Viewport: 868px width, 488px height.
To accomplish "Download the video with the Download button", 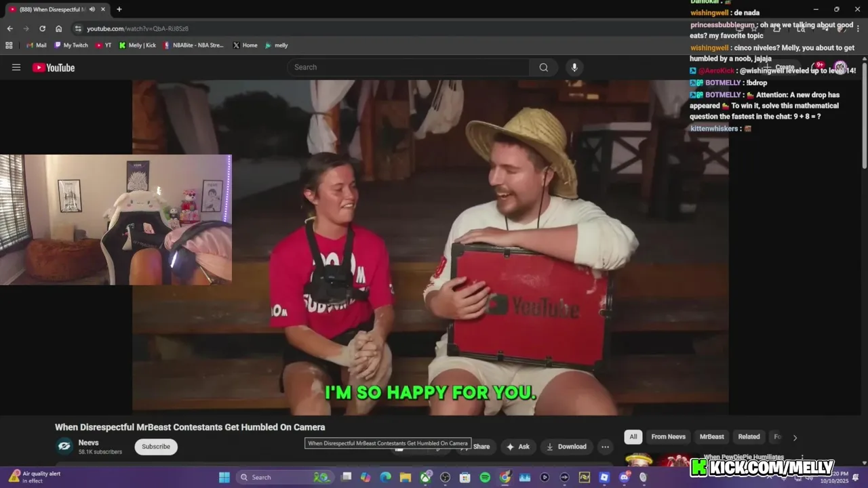I will [x=566, y=447].
